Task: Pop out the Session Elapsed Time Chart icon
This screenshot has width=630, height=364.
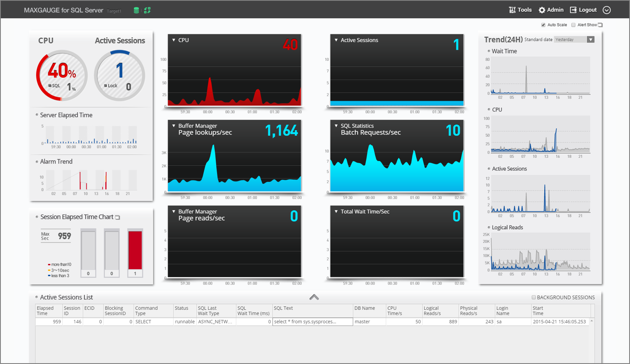Action: click(x=118, y=217)
